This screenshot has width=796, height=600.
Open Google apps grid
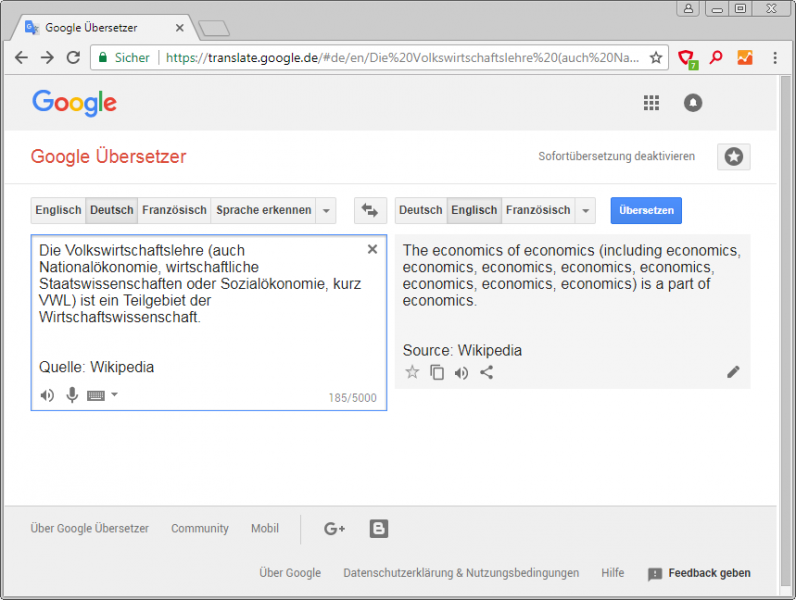(651, 103)
